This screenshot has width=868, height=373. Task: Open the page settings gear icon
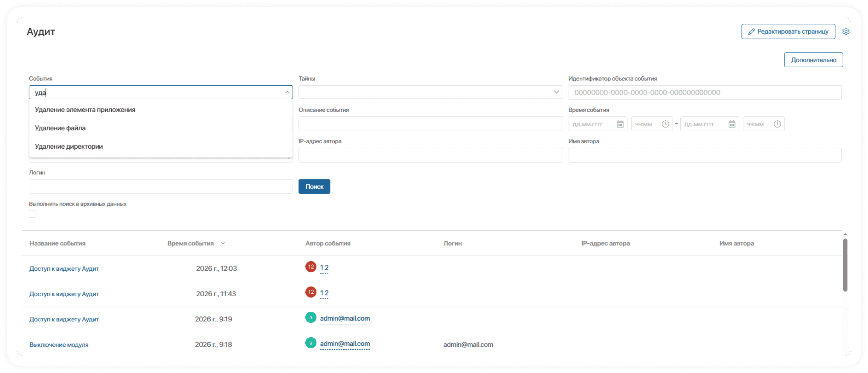click(x=846, y=31)
